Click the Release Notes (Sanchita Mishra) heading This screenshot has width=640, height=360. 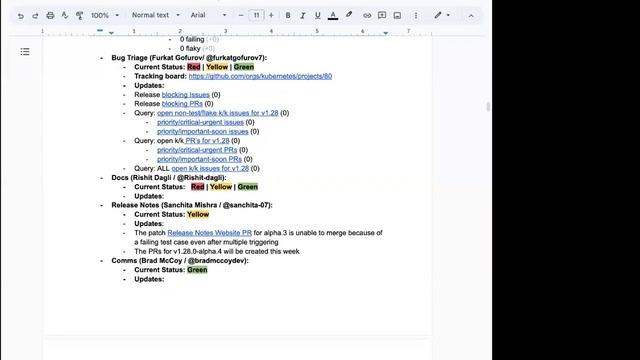click(192, 205)
